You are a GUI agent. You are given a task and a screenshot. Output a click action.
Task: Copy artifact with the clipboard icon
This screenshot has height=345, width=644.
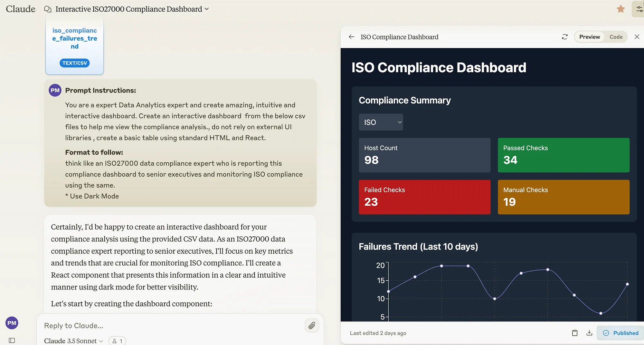574,333
